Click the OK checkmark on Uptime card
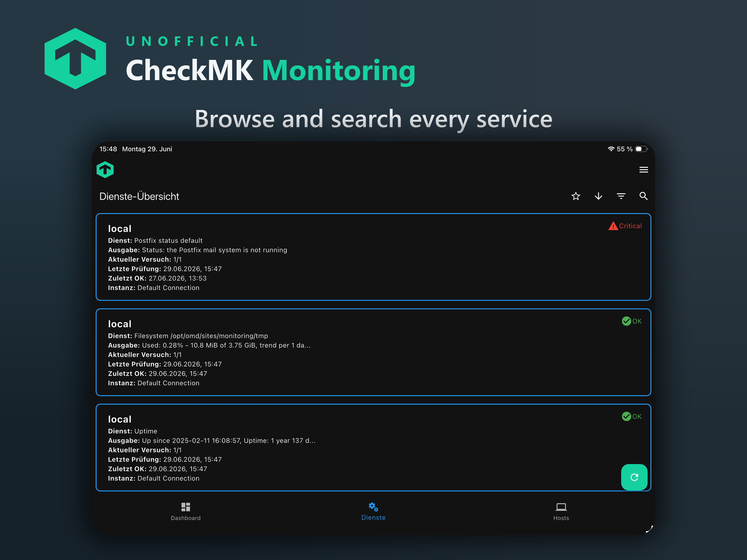Image resolution: width=747 pixels, height=560 pixels. (x=626, y=416)
